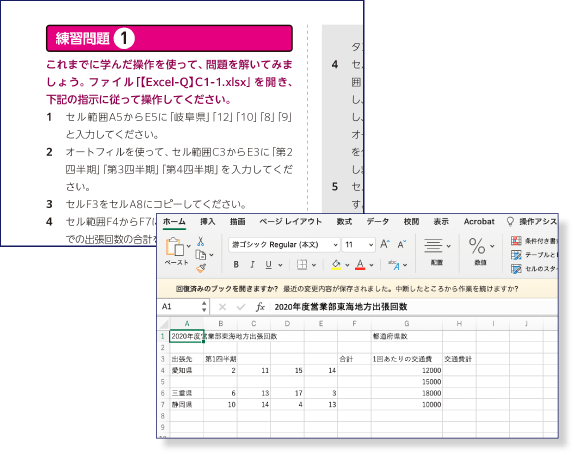The height and width of the screenshot is (455, 575).
Task: Open the Acrobat tab
Action: (x=479, y=221)
